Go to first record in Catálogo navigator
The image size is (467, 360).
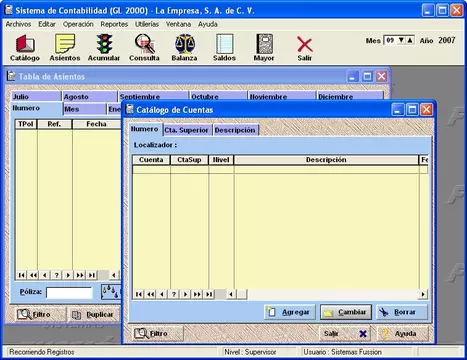pos(139,294)
